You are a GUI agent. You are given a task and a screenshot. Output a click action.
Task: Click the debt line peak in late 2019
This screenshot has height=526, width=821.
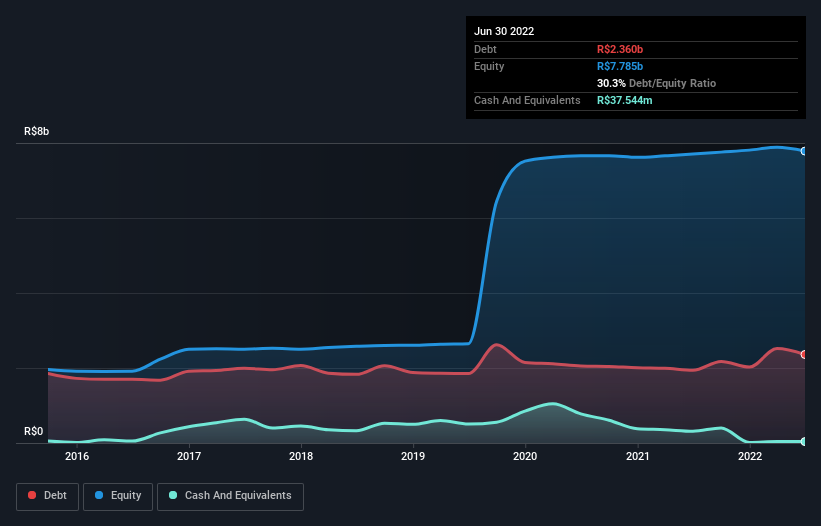(x=496, y=344)
